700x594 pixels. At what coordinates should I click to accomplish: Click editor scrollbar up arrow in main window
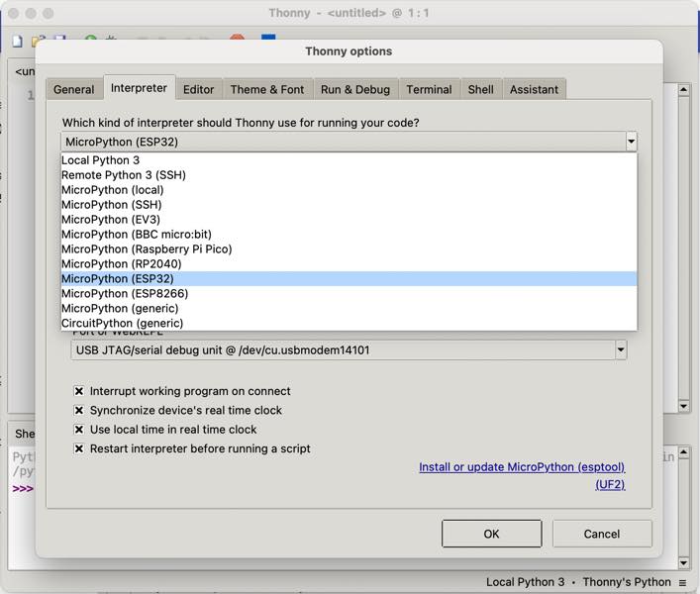[683, 90]
